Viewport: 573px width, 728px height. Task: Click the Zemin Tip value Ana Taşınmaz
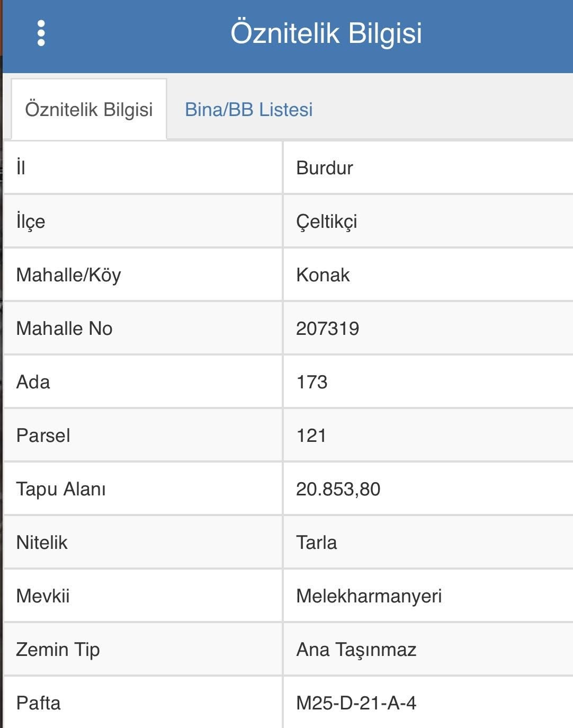click(356, 650)
